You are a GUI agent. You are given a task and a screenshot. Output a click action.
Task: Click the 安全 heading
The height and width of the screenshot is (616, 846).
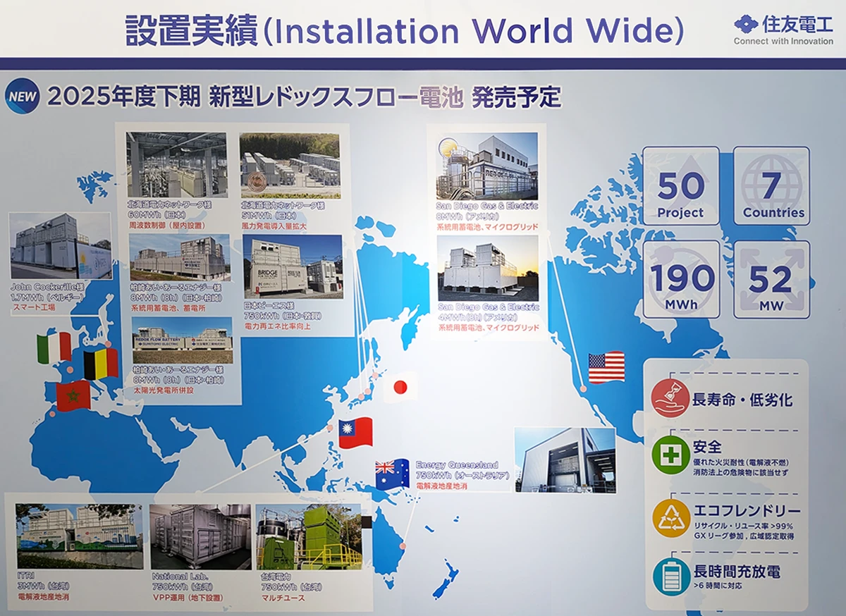pyautogui.click(x=707, y=447)
